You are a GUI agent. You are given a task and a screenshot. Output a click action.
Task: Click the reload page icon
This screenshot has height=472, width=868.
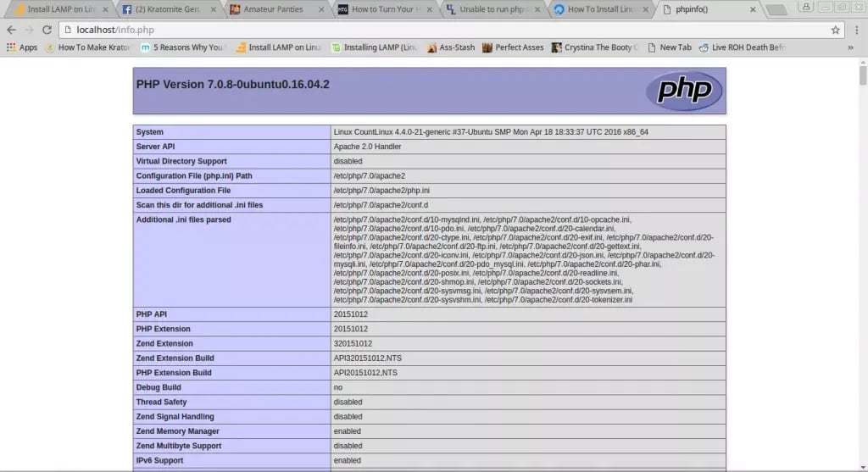[48, 30]
